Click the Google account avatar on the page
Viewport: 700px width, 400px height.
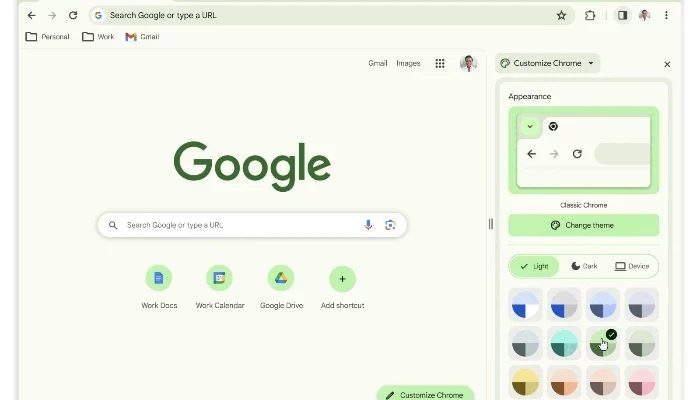click(x=468, y=63)
